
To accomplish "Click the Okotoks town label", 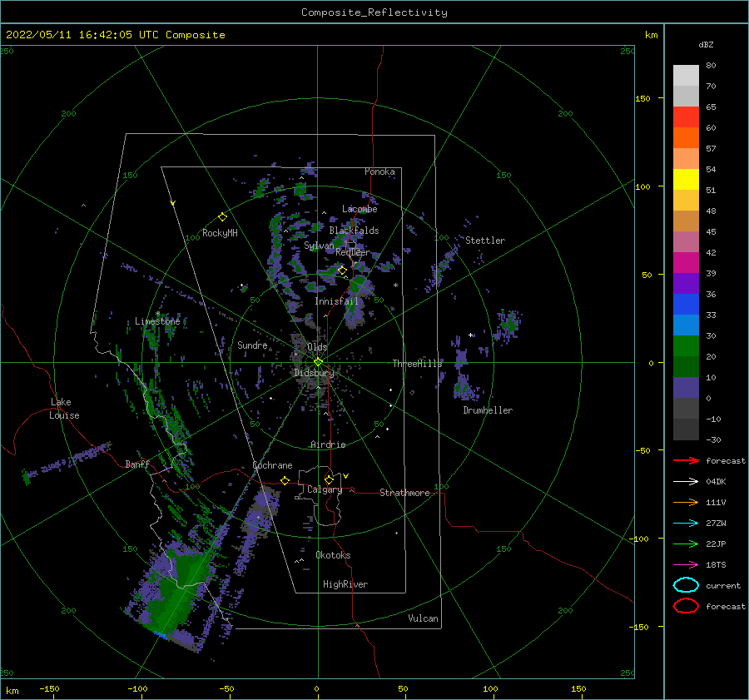I will tap(333, 555).
